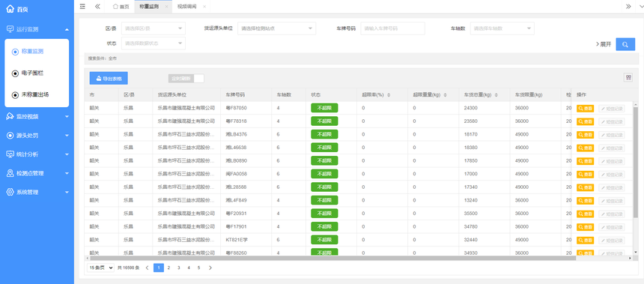644x284 pixels.
Task: Click the table's horizontal scrollbar
Action: 332,258
